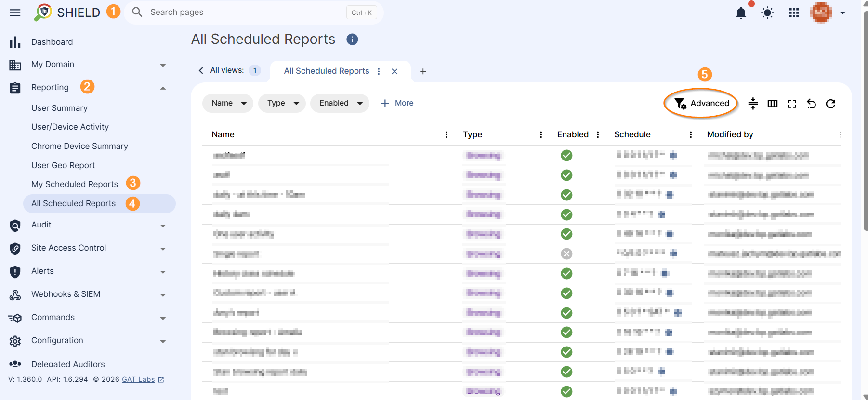Open Enabled column options menu
The image size is (868, 400).
click(598, 134)
